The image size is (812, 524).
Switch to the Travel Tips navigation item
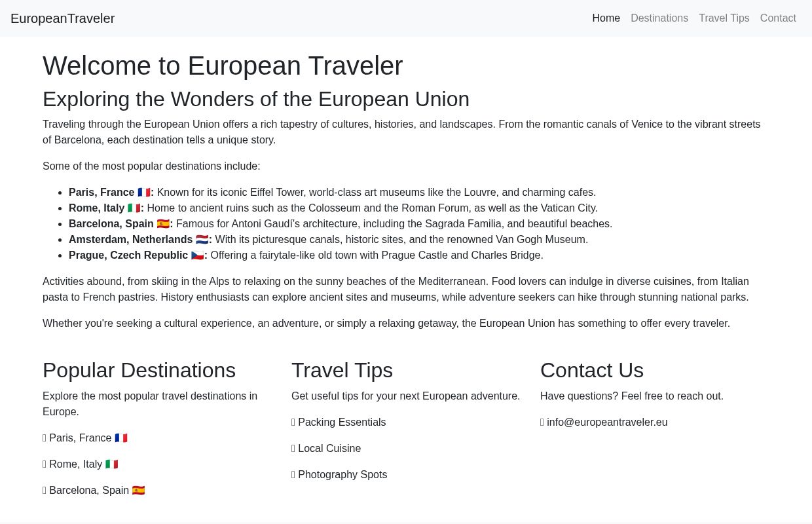(x=724, y=18)
